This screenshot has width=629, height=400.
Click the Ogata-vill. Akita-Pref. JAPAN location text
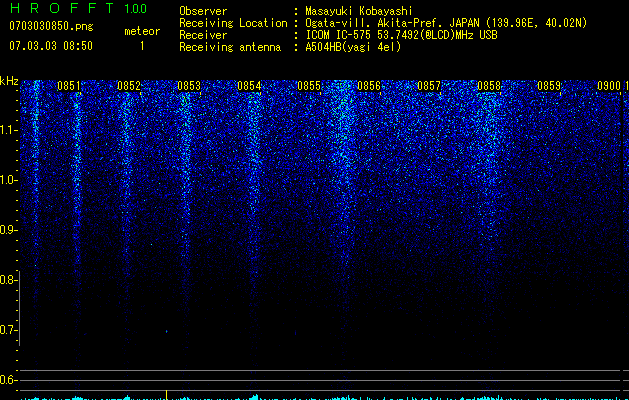point(446,23)
